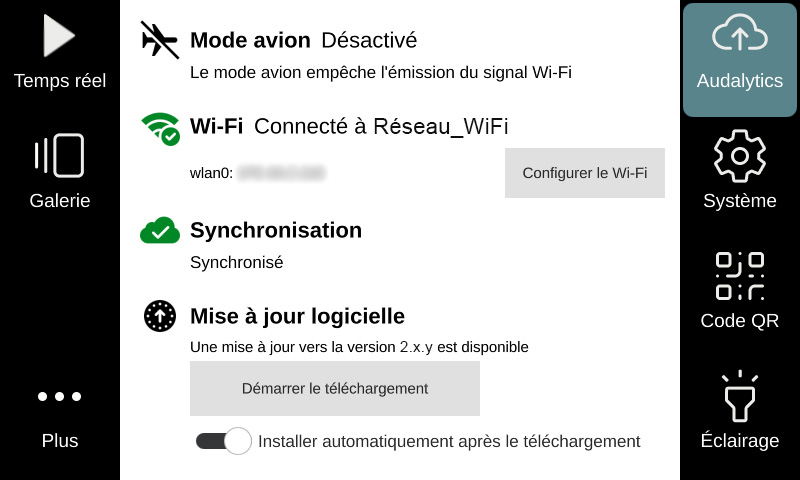This screenshot has width=800, height=480.
Task: Click the green synchronisation cloud icon
Action: pos(160,231)
